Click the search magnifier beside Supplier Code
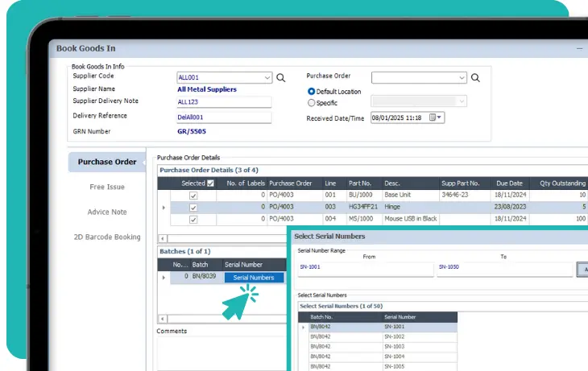 pos(281,78)
